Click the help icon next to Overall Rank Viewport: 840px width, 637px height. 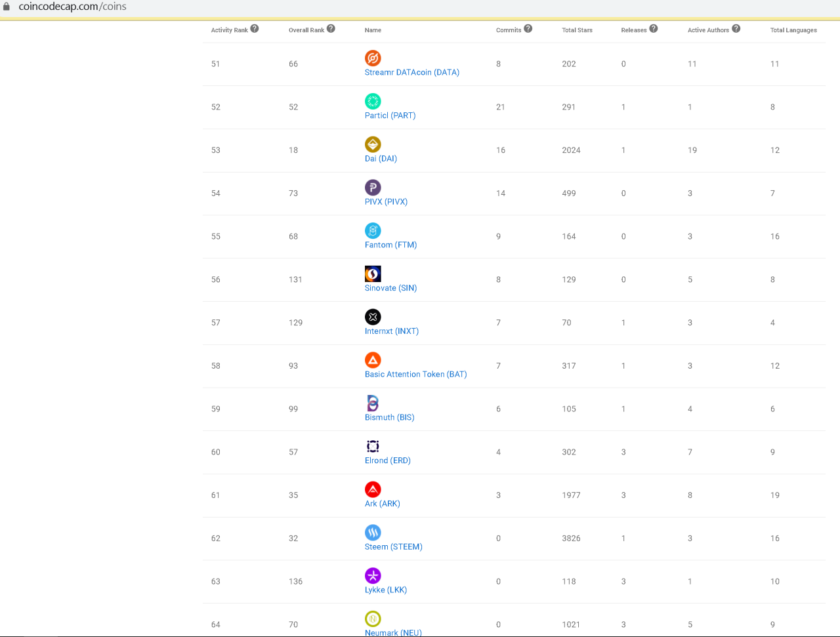331,29
